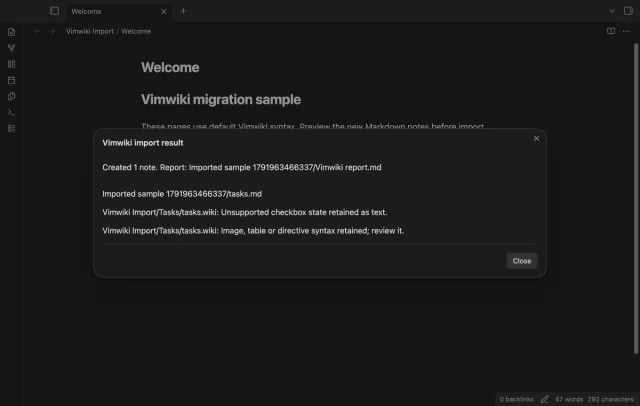Toggle the right sidebar icon
Image resolution: width=640 pixels, height=406 pixels.
pos(628,11)
